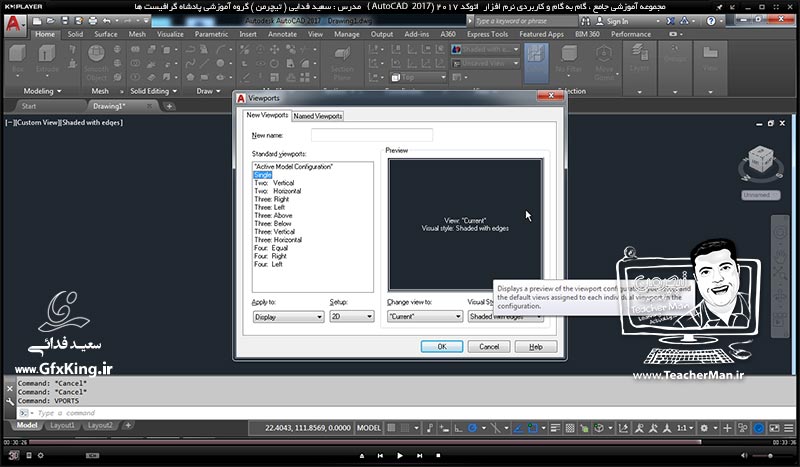The height and width of the screenshot is (467, 800).
Task: Open the Visual Style dropdown in dialog
Action: pyautogui.click(x=505, y=316)
